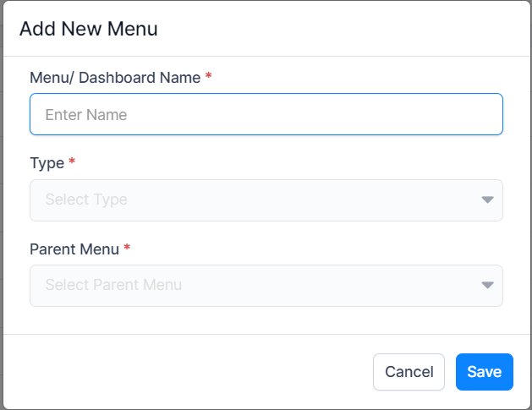Save the new menu

(484, 372)
